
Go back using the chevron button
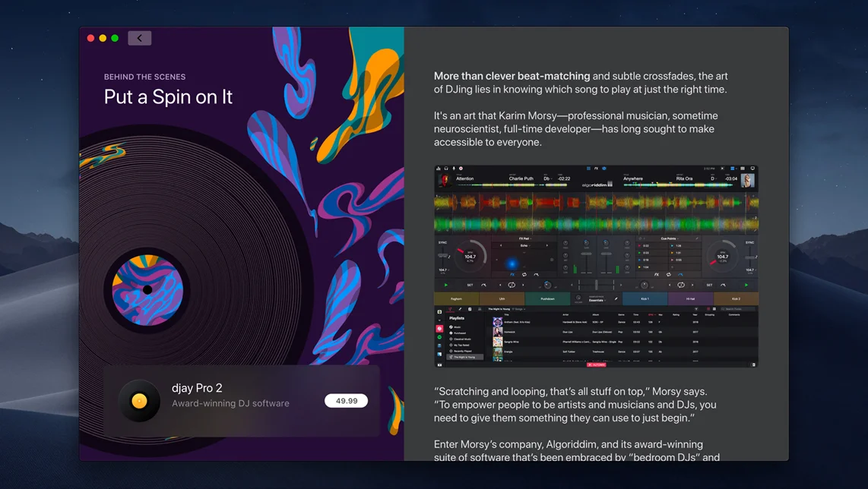(x=140, y=38)
